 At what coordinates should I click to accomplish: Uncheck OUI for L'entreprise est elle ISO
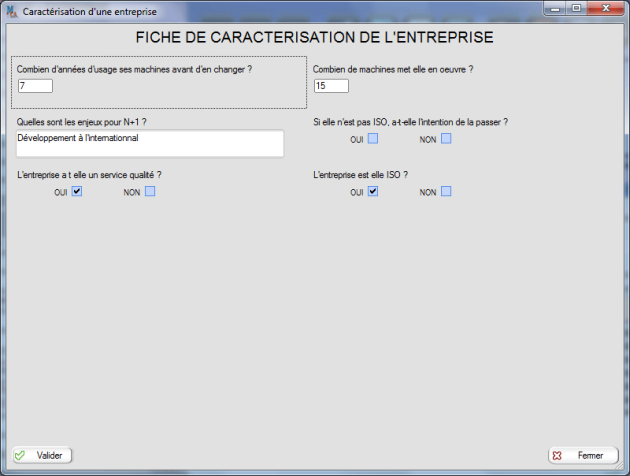coord(372,191)
